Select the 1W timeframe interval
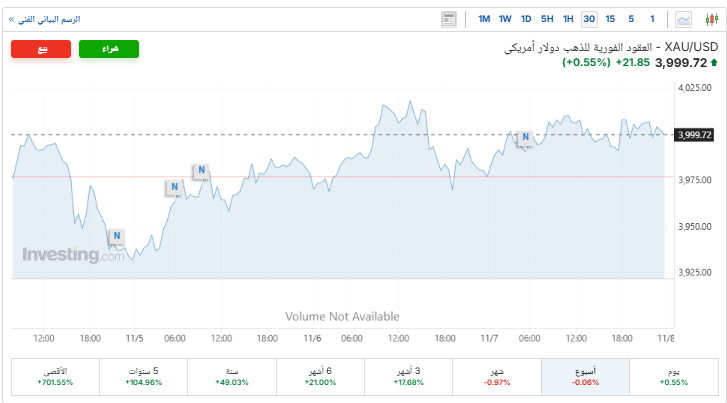 [x=505, y=19]
